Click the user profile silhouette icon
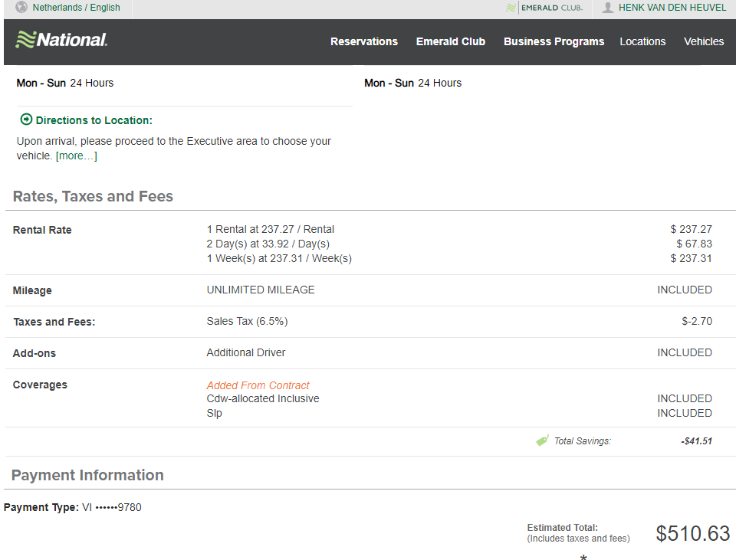Image resolution: width=736 pixels, height=560 pixels. pos(608,8)
